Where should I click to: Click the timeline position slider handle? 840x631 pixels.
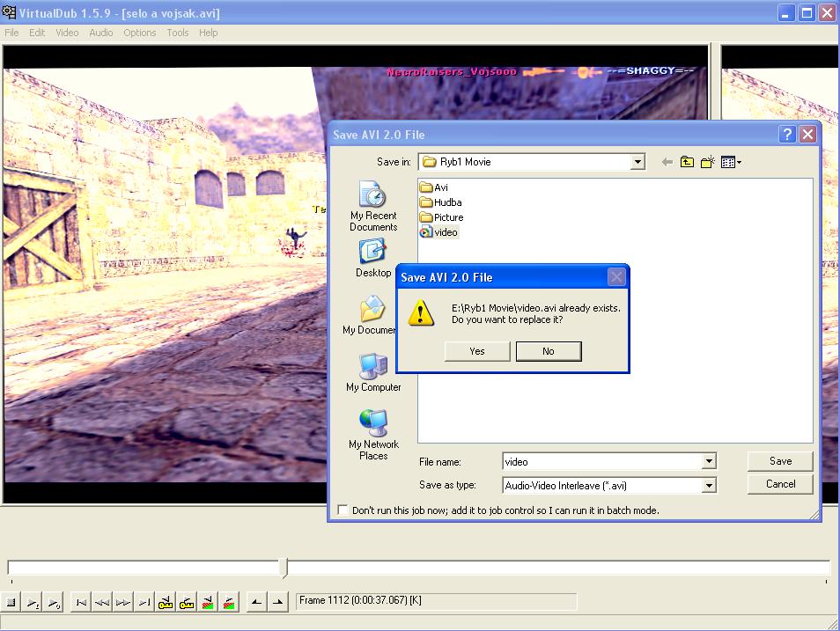pos(284,569)
